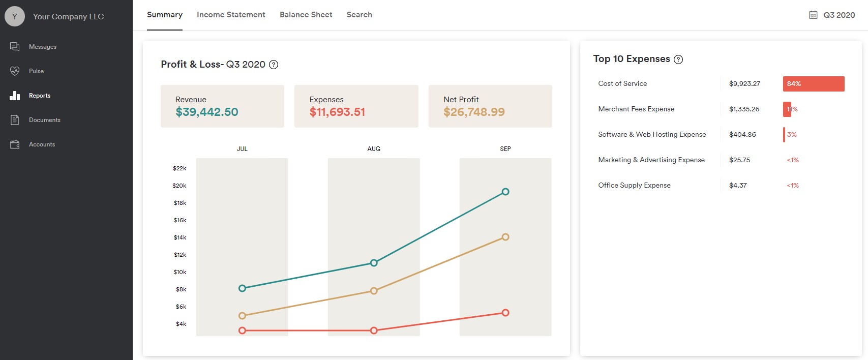The height and width of the screenshot is (360, 868).
Task: Open the Q3 2020 period selector
Action: coord(839,15)
